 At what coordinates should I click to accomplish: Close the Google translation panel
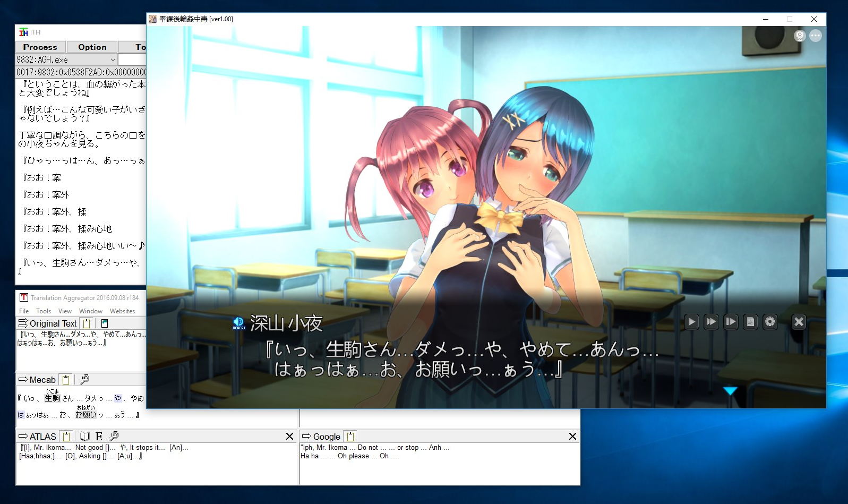(x=572, y=437)
